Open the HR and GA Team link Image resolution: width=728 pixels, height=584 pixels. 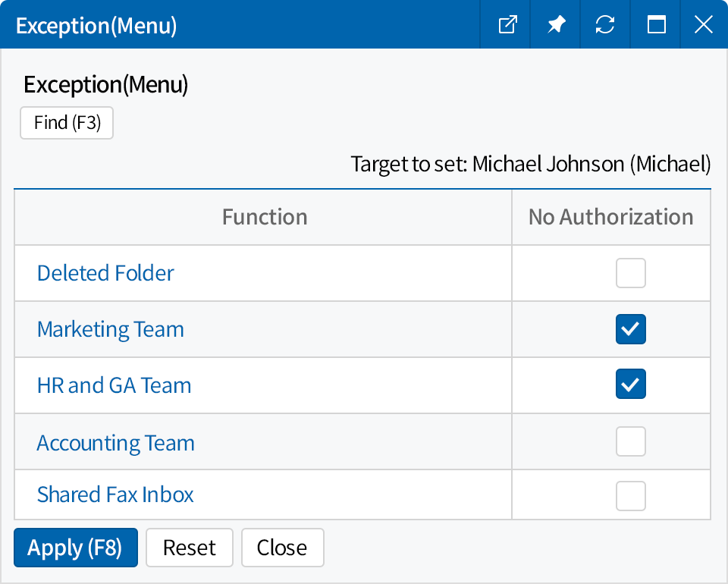[115, 385]
